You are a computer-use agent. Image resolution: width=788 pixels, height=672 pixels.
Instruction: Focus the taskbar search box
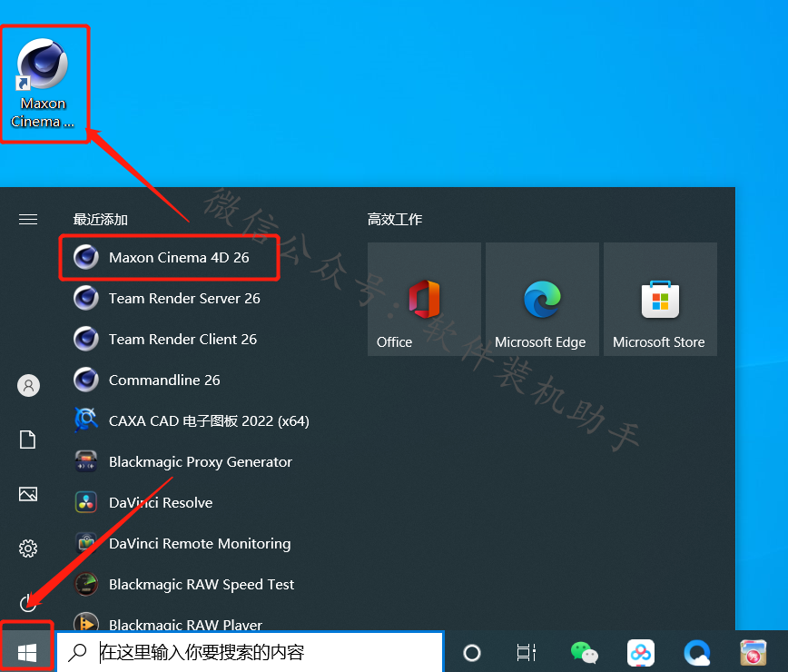pyautogui.click(x=250, y=652)
